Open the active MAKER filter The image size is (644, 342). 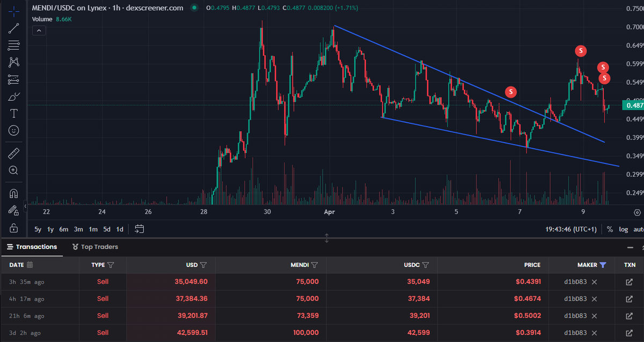[603, 265]
